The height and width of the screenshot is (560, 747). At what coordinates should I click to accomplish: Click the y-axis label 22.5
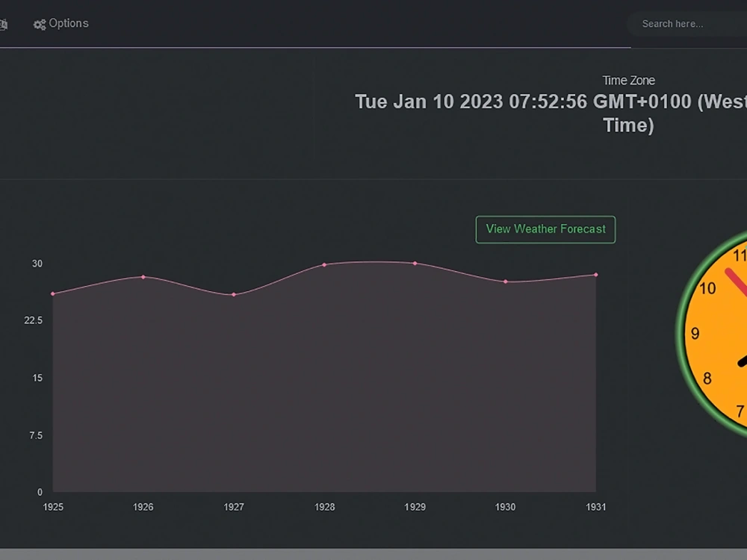(34, 320)
